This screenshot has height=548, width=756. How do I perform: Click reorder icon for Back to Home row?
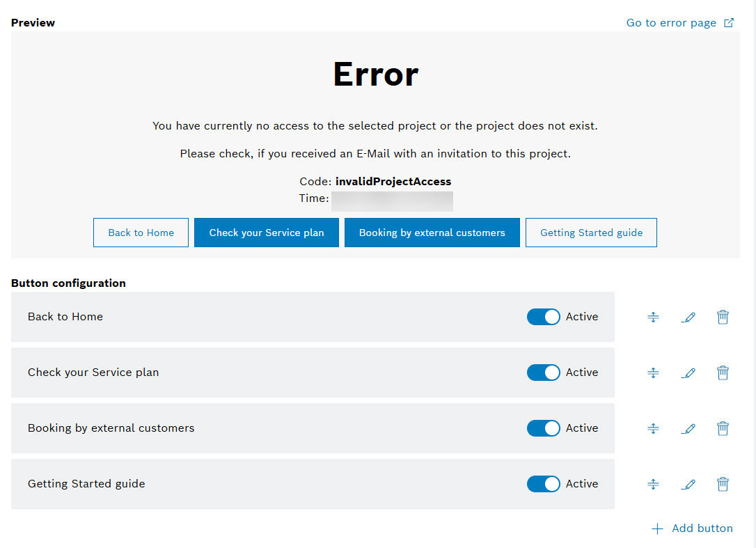(x=653, y=318)
